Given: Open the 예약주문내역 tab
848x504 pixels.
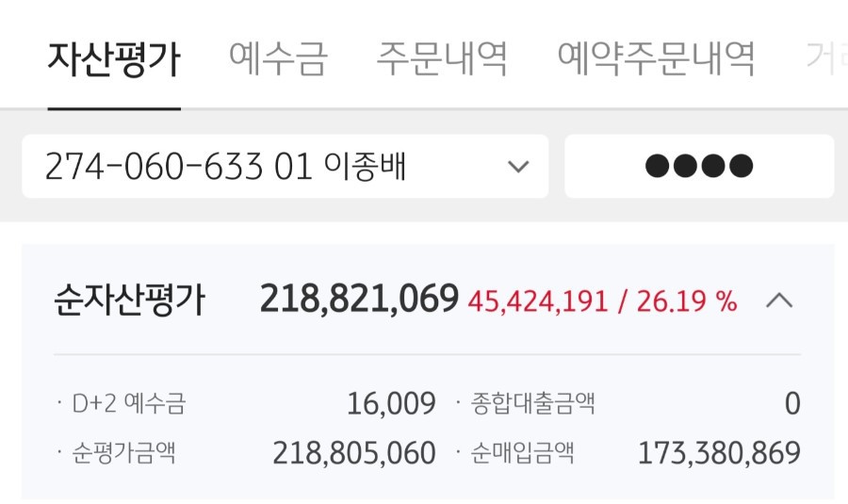Looking at the screenshot, I should click(x=656, y=59).
